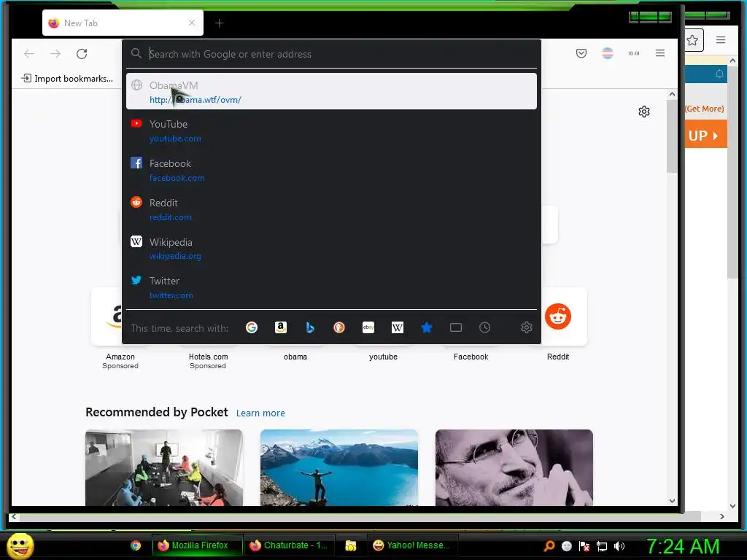Search this time with Wikipedia icon
The image size is (747, 560).
(398, 327)
